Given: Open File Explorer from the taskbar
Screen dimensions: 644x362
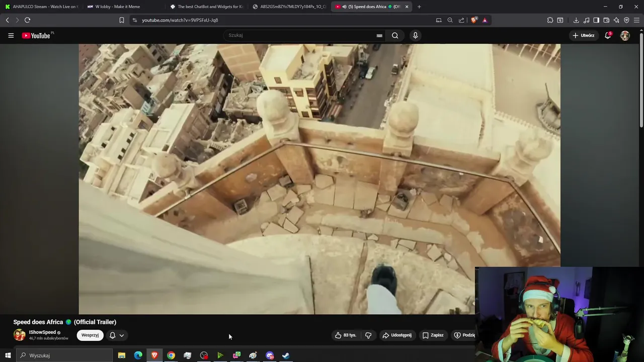Looking at the screenshot, I should (x=122, y=355).
